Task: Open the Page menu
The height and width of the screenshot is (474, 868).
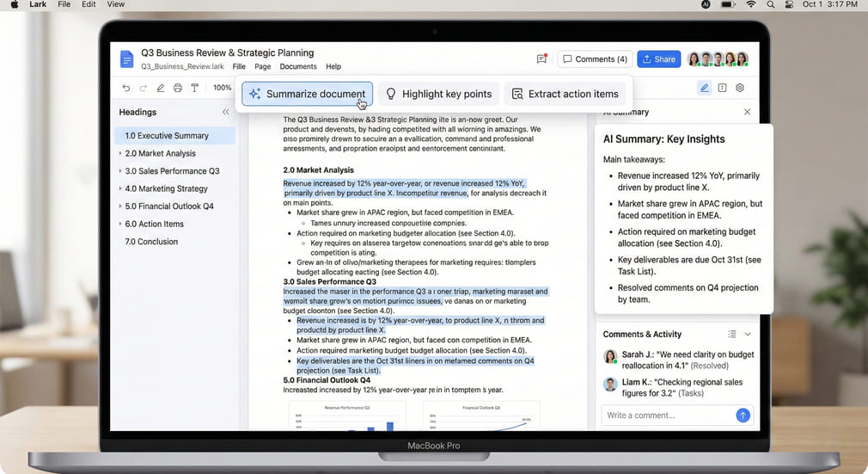Action: pos(262,66)
